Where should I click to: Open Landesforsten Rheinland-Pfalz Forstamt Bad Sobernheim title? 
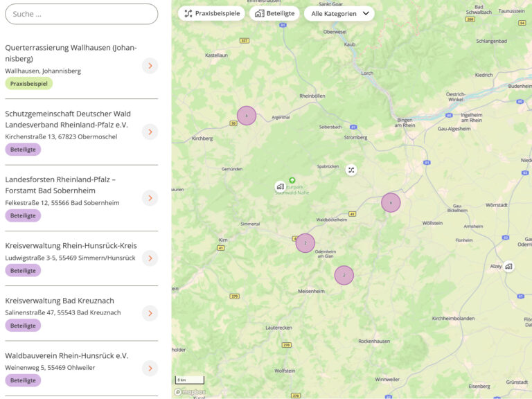(60, 185)
